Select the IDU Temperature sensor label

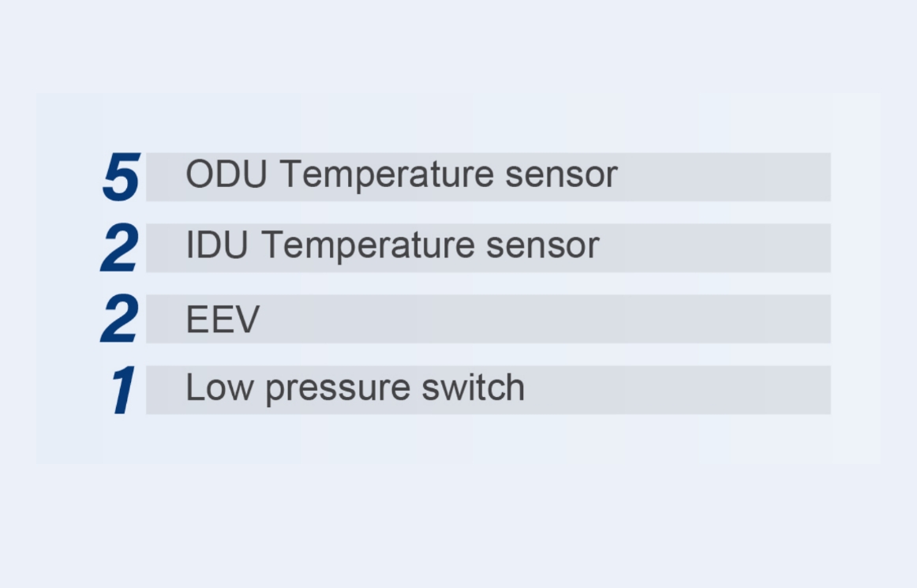pyautogui.click(x=392, y=245)
